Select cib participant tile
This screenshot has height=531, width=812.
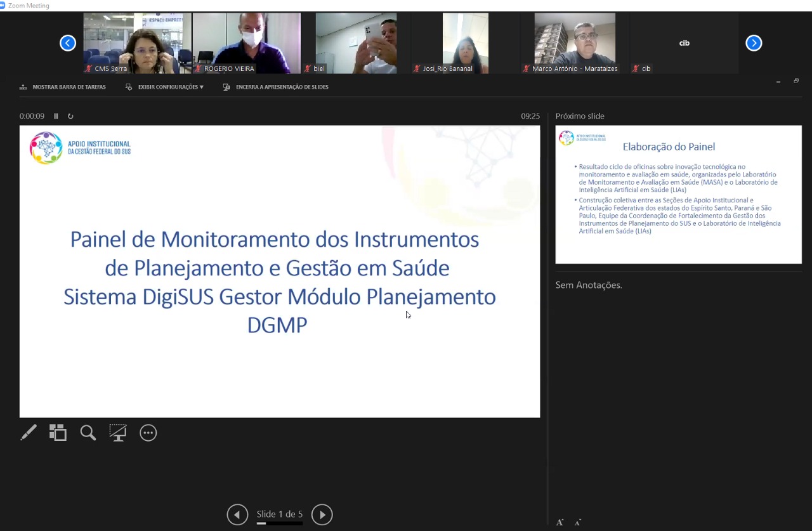tap(684, 43)
